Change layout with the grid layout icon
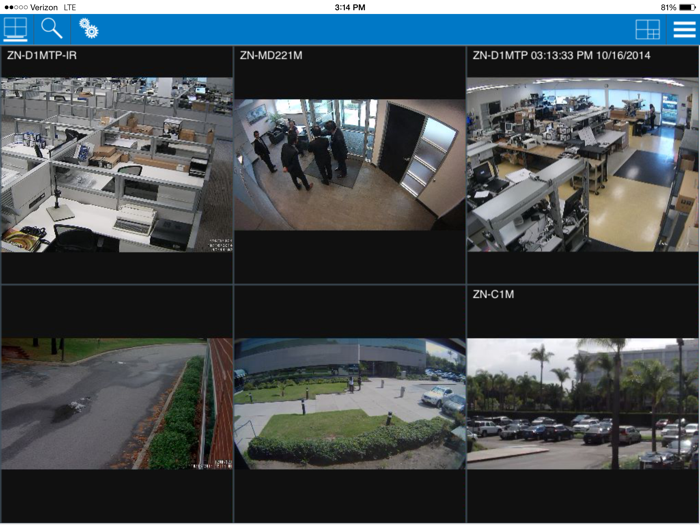The width and height of the screenshot is (700, 525). click(647, 29)
